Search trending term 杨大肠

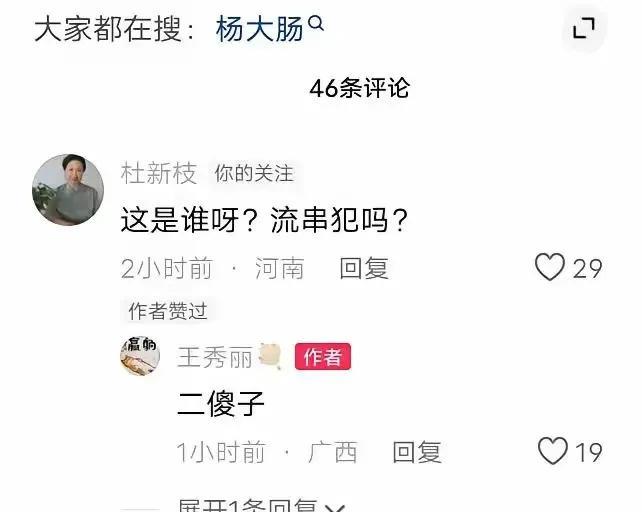click(x=259, y=29)
